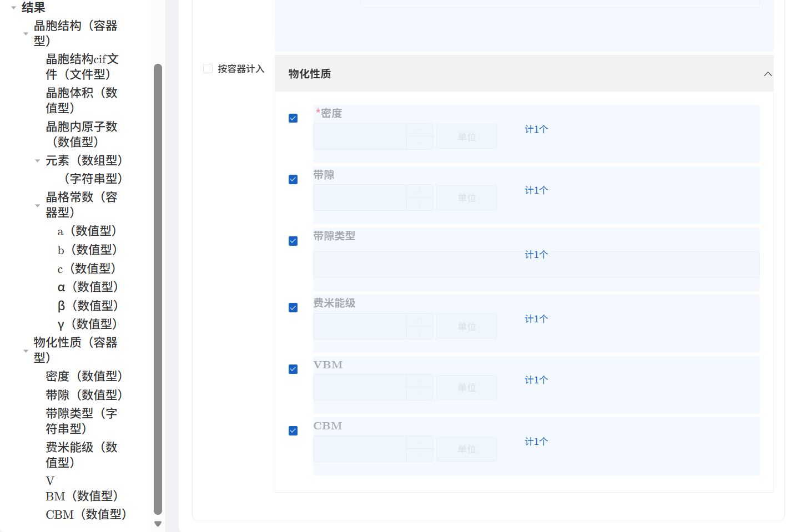Uncheck the 密度 checkbox
Screen dimensions: 796x532
(x=293, y=118)
